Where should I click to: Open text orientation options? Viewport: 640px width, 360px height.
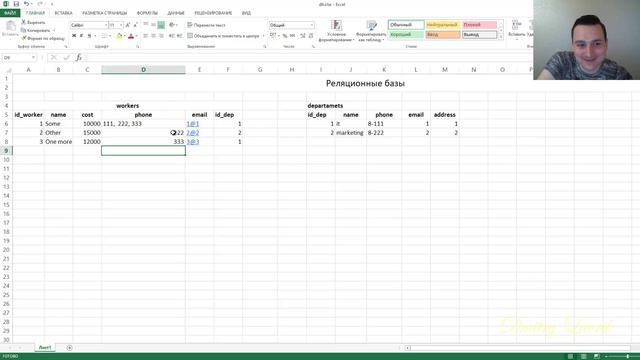173,25
